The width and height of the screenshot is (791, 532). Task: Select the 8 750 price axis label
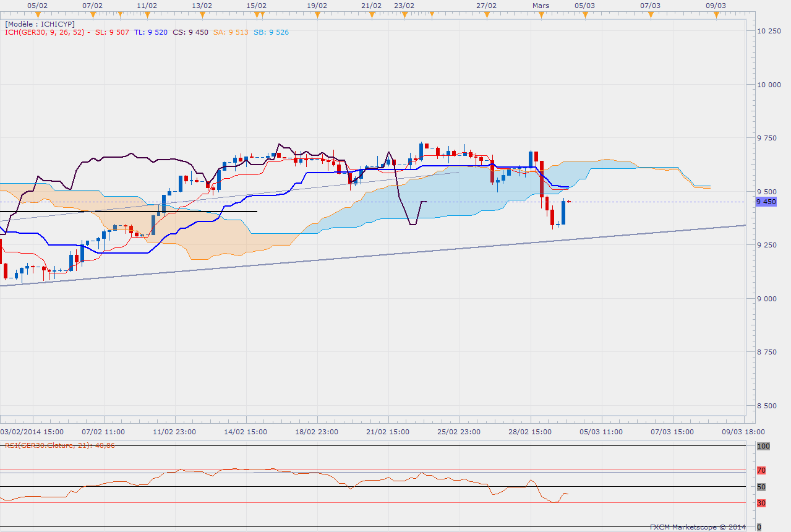click(x=767, y=352)
